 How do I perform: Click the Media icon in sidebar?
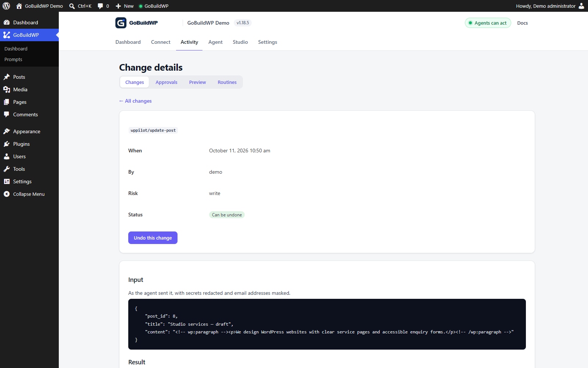[x=7, y=89]
